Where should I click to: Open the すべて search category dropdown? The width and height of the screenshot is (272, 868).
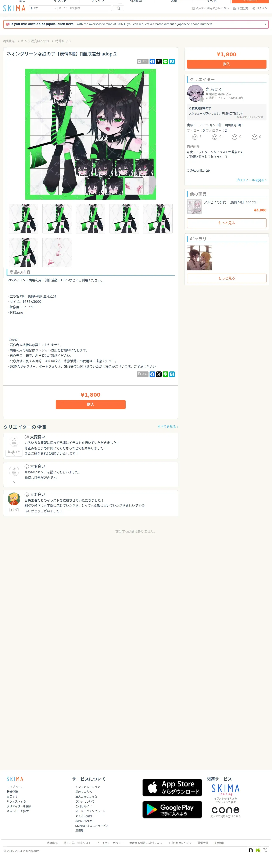tap(43, 8)
